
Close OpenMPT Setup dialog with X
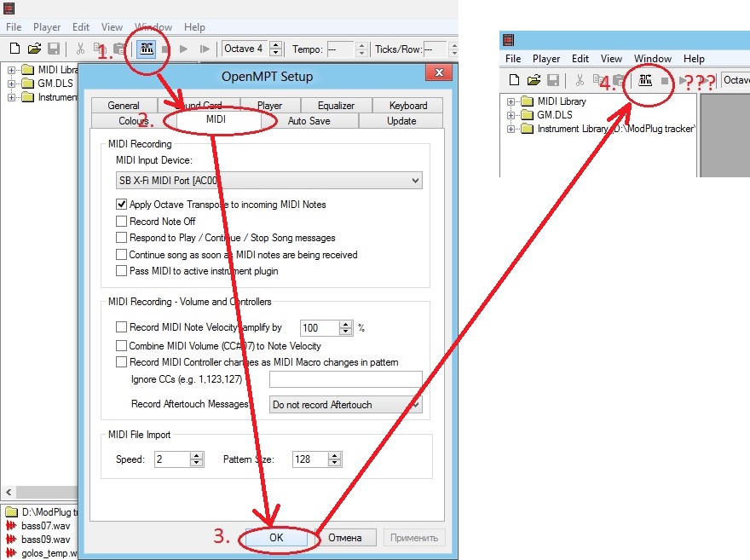click(x=439, y=72)
